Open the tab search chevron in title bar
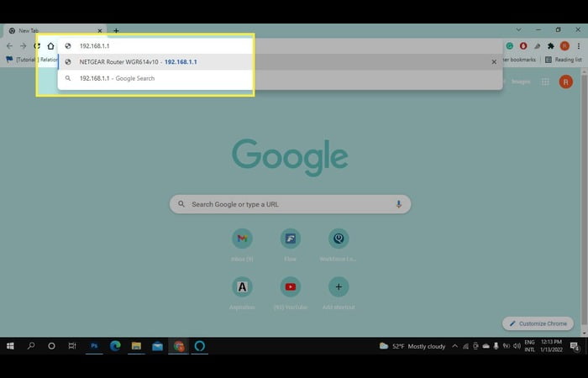 pos(518,29)
